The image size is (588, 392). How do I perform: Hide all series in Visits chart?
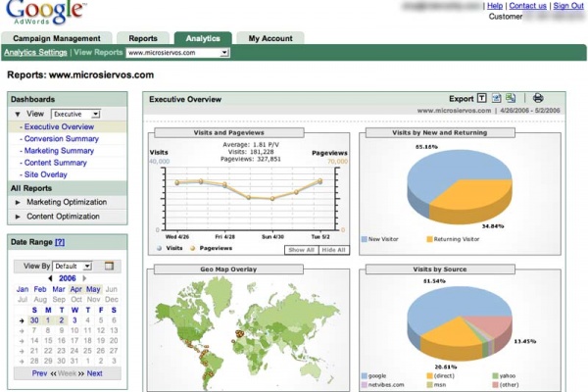pyautogui.click(x=333, y=250)
